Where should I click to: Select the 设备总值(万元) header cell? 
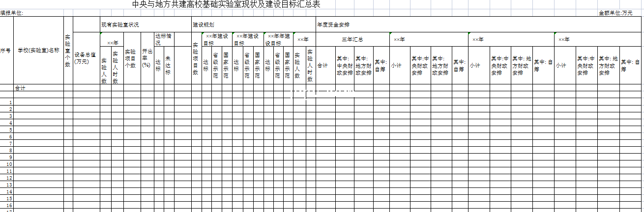86,59
